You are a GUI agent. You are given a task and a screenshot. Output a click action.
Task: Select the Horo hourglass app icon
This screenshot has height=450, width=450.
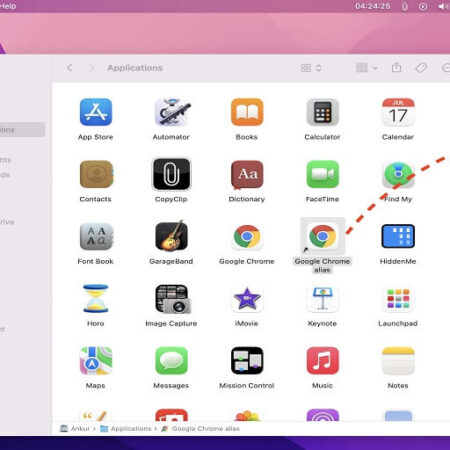(96, 298)
